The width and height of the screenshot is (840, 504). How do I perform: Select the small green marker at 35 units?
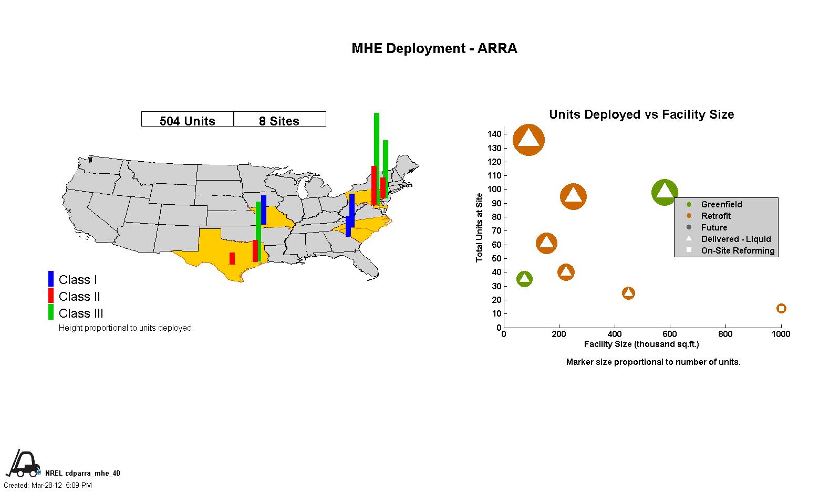point(524,279)
